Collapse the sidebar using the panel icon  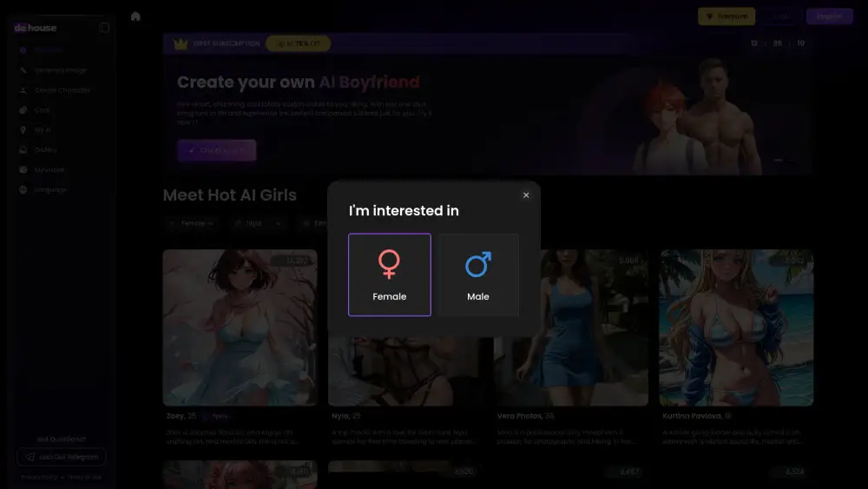tap(104, 28)
